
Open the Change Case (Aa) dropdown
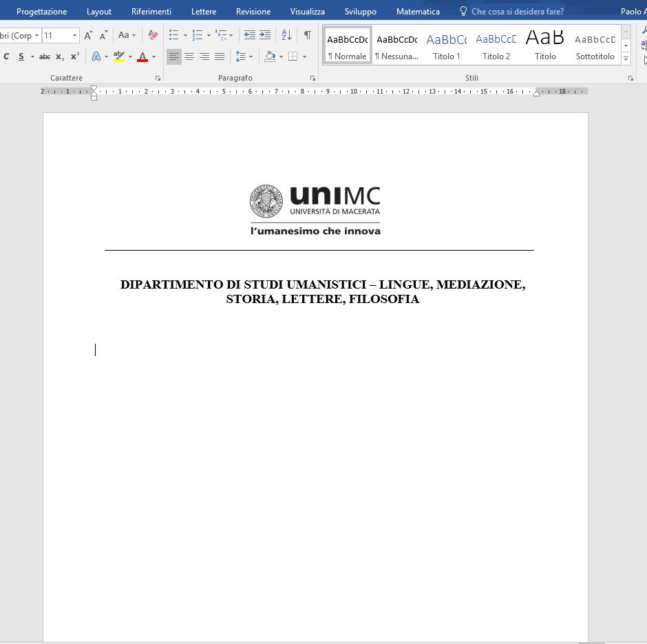point(127,36)
